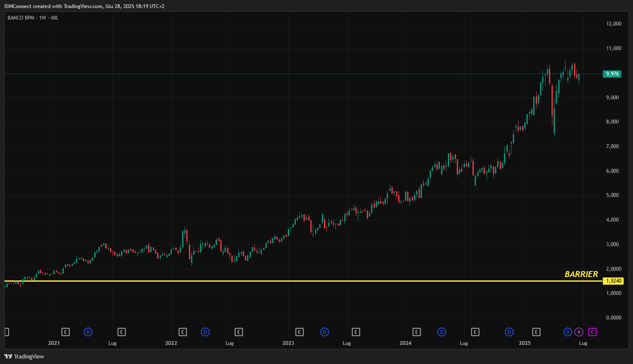Screen dimensions: 633x364
Task: Click the dividend D marker following the 2024 label
Action: tap(442, 332)
